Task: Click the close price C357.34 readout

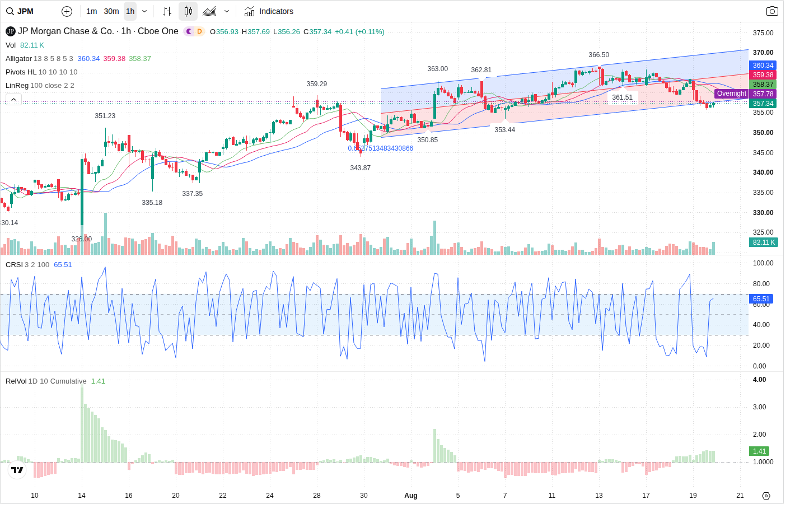Action: pos(317,32)
